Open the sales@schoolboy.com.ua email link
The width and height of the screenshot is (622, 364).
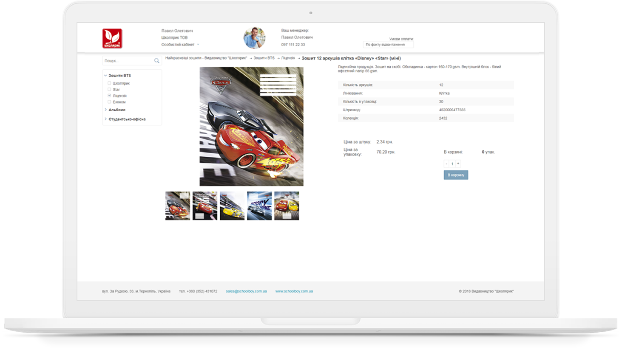click(x=246, y=291)
